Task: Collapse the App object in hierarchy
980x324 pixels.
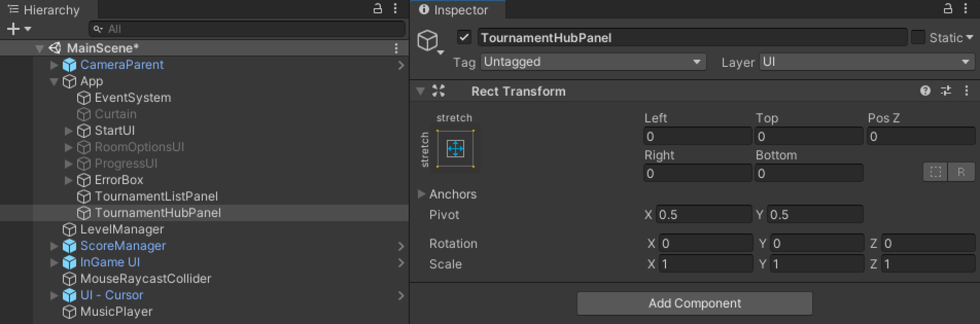Action: coord(54,81)
